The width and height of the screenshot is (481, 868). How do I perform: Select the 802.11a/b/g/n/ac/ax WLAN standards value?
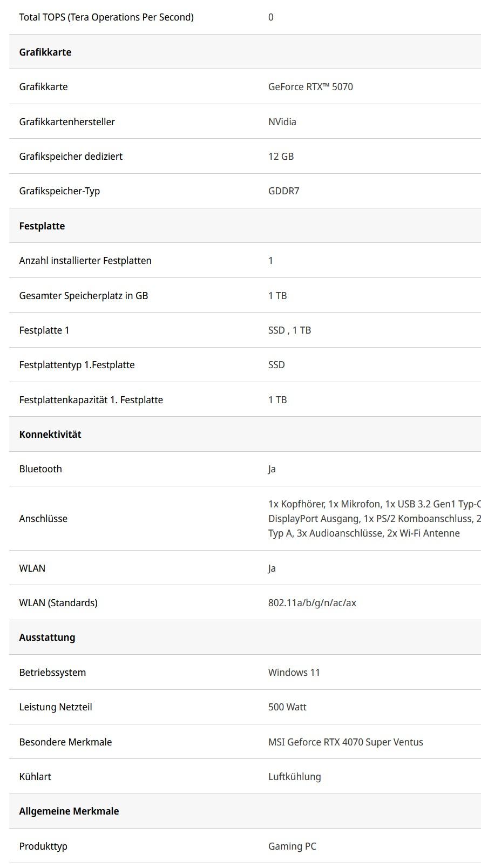point(312,603)
